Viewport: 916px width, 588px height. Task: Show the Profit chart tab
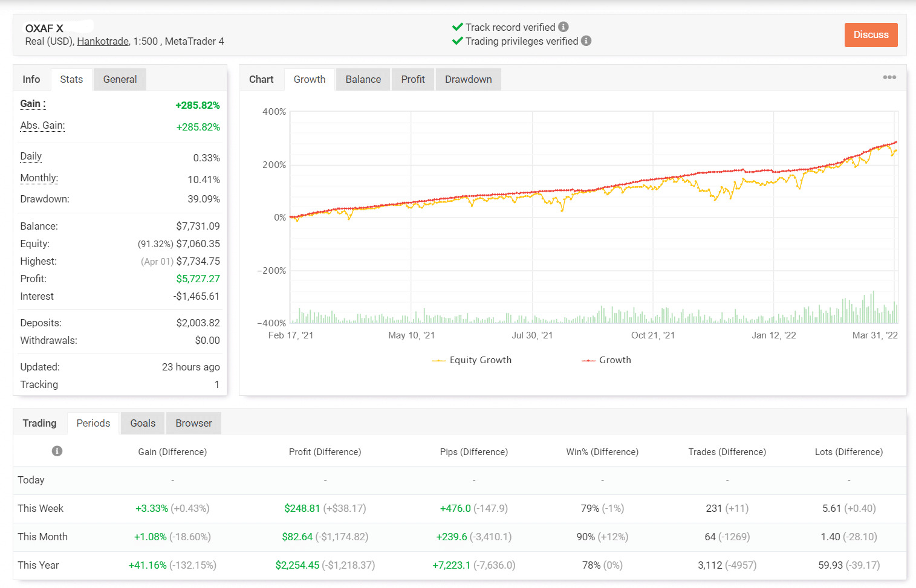(x=413, y=79)
